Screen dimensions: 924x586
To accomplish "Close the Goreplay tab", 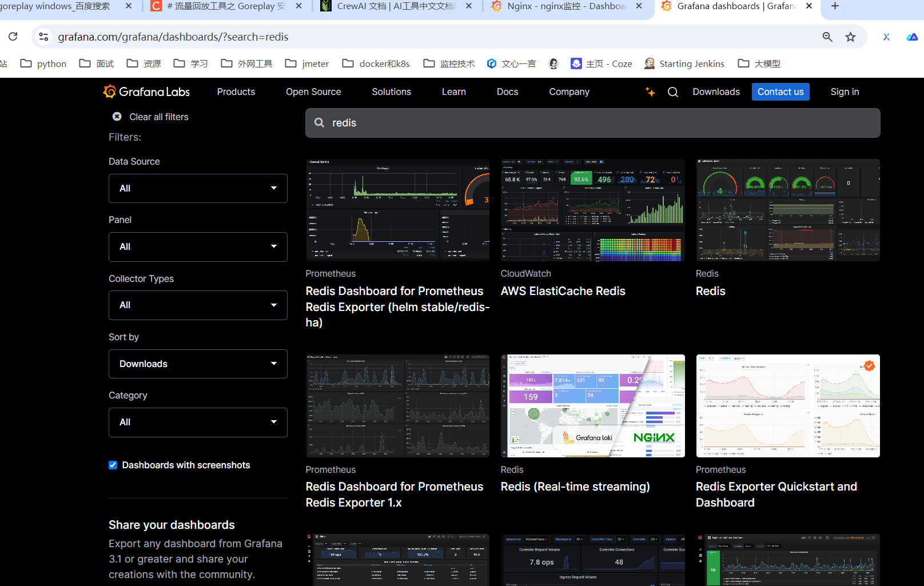I will pos(299,6).
